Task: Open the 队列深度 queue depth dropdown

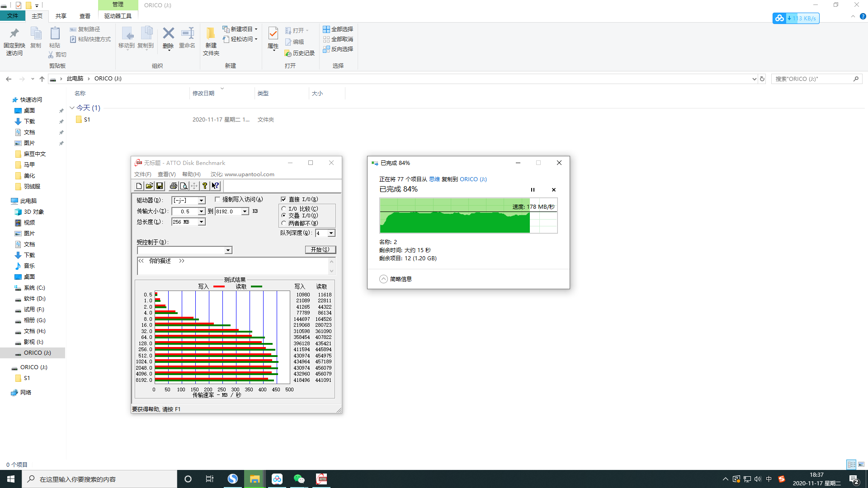Action: point(331,233)
